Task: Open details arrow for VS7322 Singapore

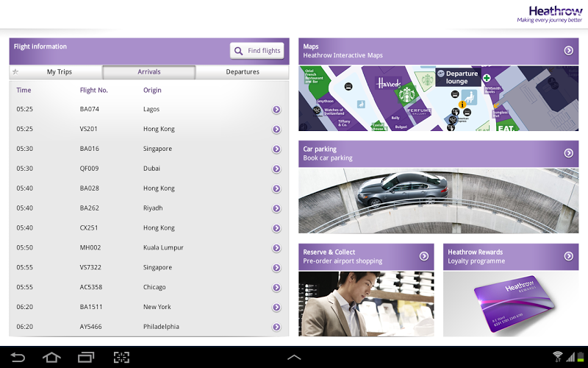Action: tap(276, 268)
